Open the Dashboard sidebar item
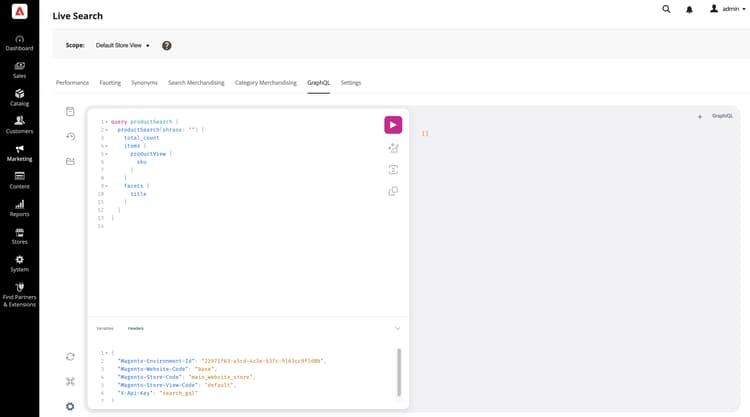The height and width of the screenshot is (417, 750). (x=19, y=43)
